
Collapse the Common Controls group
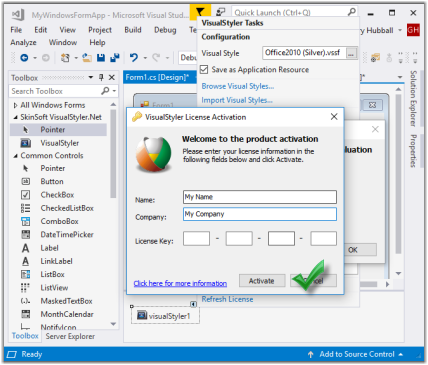[15, 156]
